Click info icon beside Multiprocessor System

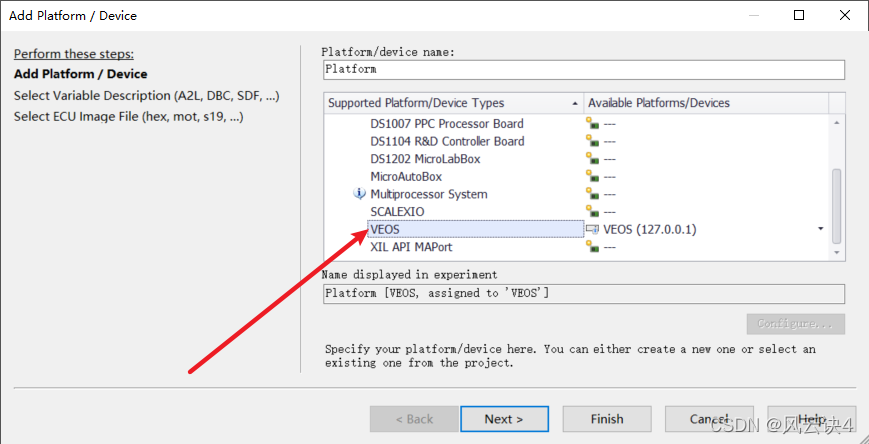[359, 194]
